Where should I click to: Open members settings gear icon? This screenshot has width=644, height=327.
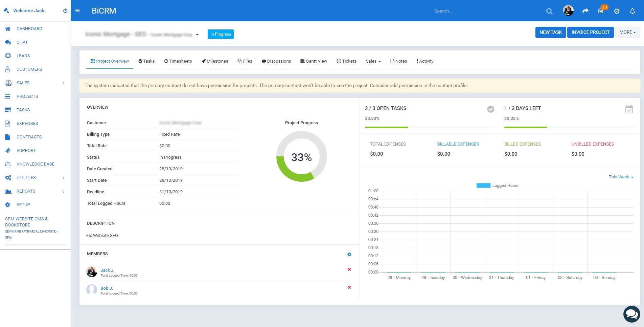[x=349, y=254]
